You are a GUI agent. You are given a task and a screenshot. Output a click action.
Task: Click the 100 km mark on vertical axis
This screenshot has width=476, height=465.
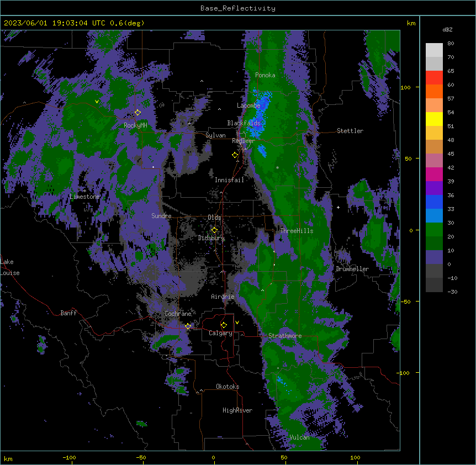click(405, 87)
